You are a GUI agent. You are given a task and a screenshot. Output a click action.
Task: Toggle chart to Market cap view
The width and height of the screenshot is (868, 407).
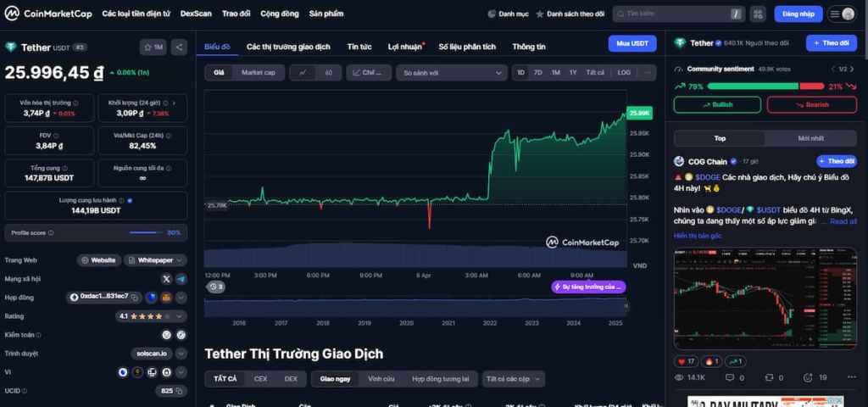pos(258,73)
